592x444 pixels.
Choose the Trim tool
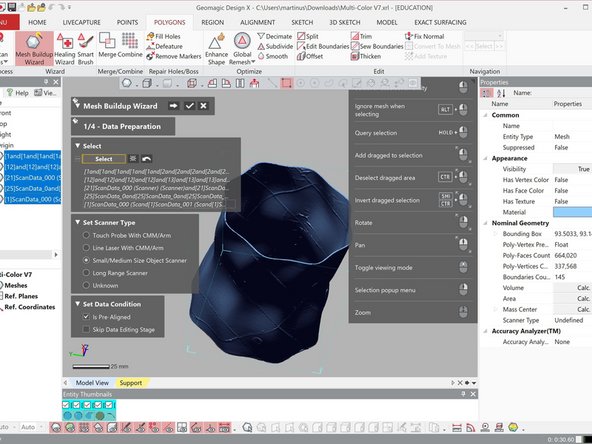[x=361, y=36]
